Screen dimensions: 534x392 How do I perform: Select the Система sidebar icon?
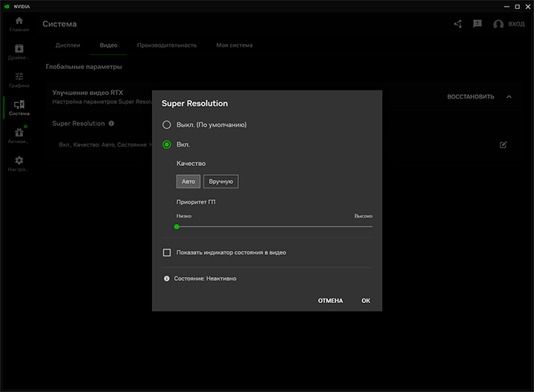(19, 104)
